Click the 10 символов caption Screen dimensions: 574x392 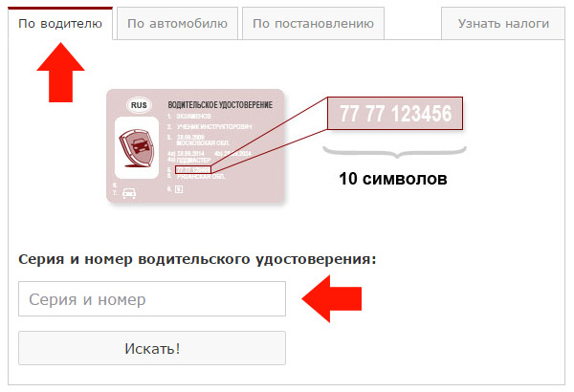[393, 179]
